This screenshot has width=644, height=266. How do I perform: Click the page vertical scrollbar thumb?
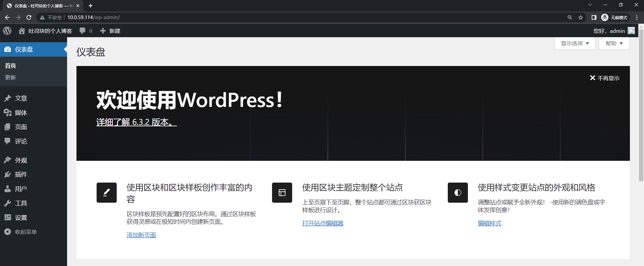click(641, 106)
